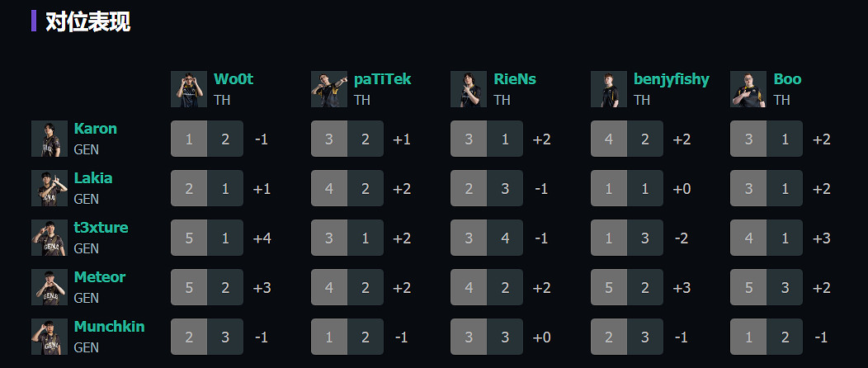Click Karon versus Wo0t score cell
The height and width of the screenshot is (368, 868).
click(x=207, y=139)
